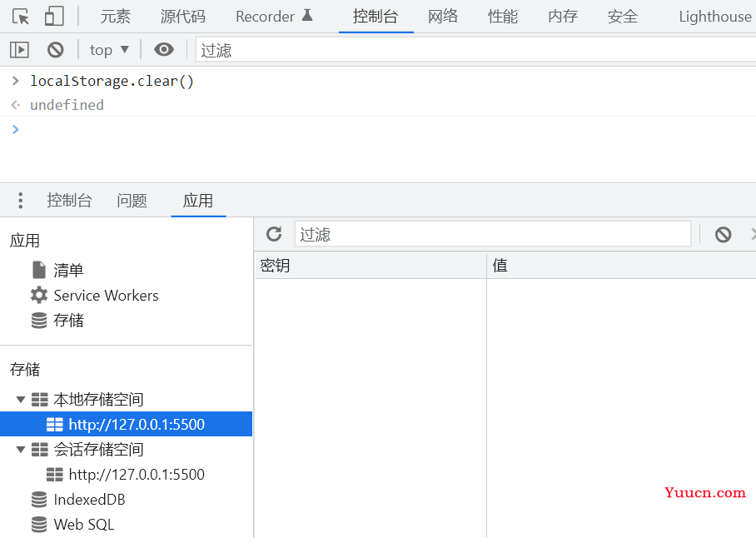Select the drawer 问题 tab

tap(132, 201)
